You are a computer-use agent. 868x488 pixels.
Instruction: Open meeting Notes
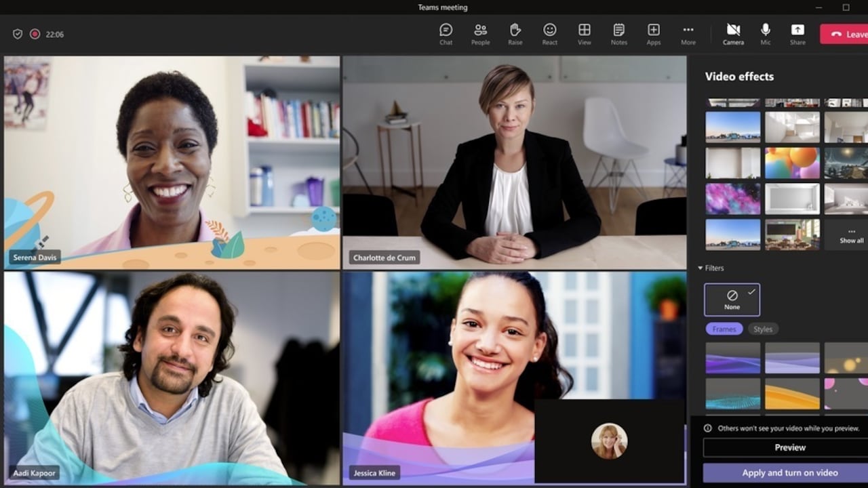(x=618, y=34)
